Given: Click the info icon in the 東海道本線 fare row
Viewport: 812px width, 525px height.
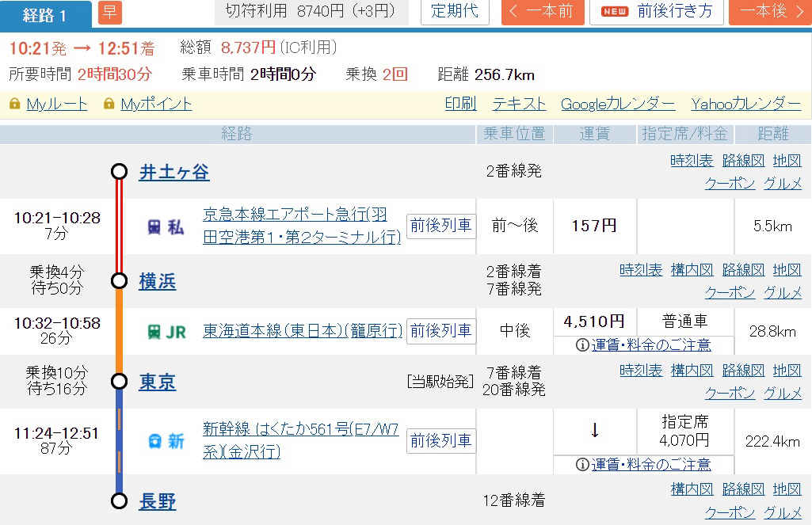Looking at the screenshot, I should tap(582, 344).
